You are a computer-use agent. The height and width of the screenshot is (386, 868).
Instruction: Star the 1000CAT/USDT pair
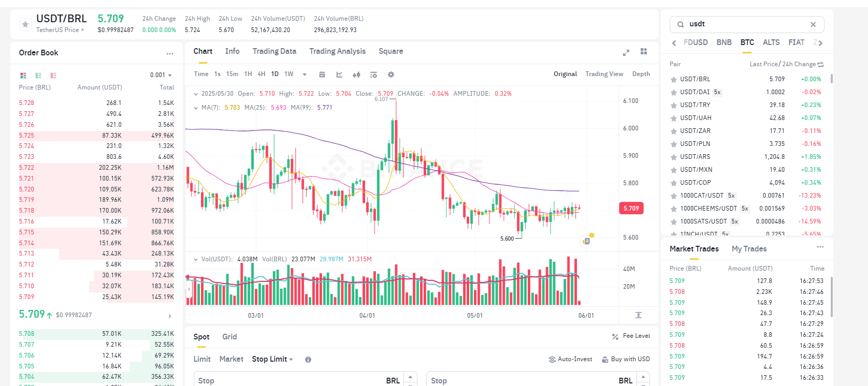tap(674, 196)
